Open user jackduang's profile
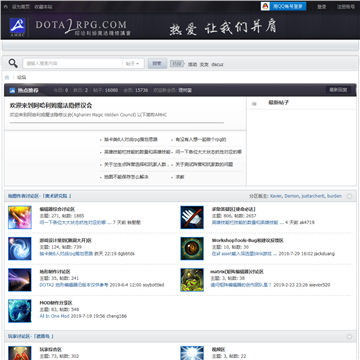Screen dimensions: 360x360 (x=324, y=254)
